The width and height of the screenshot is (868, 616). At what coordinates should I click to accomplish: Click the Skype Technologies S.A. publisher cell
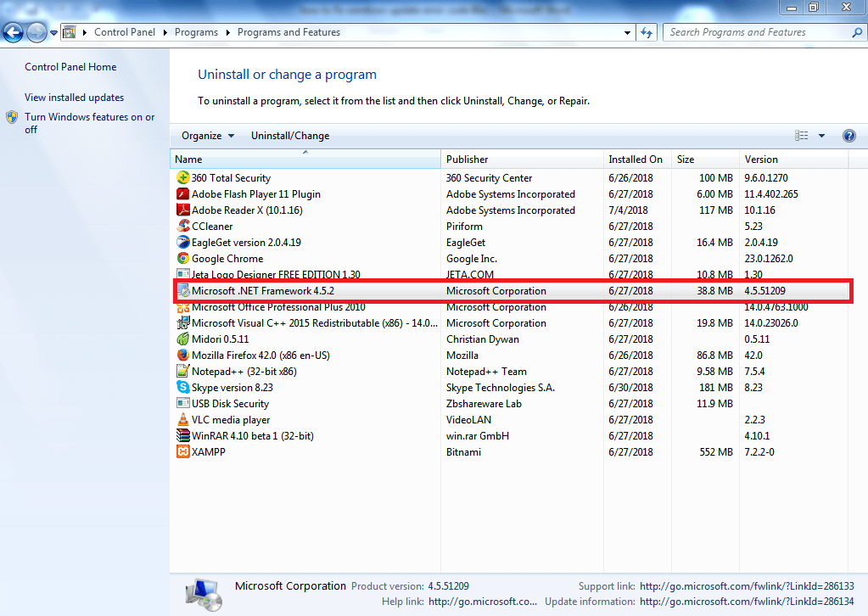tap(501, 388)
